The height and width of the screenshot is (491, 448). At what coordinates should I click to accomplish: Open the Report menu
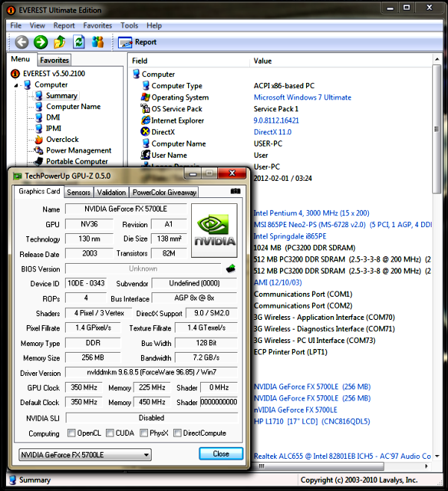click(63, 25)
